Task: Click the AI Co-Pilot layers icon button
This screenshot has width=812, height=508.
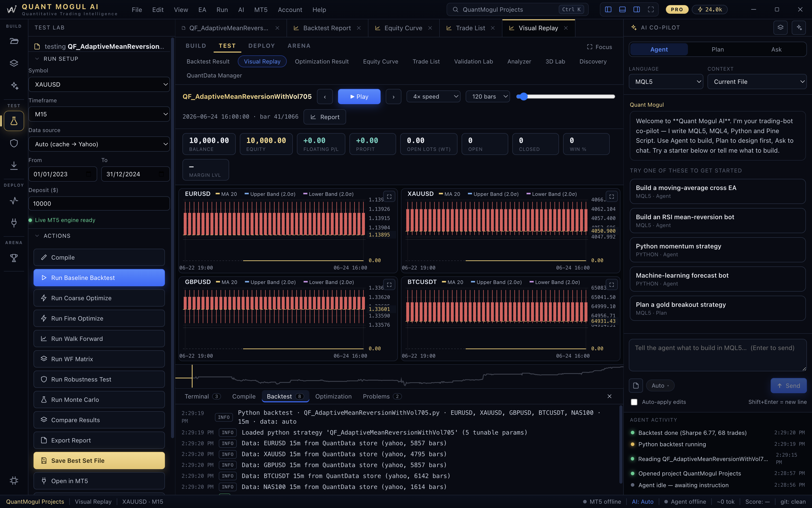Action: click(x=781, y=27)
